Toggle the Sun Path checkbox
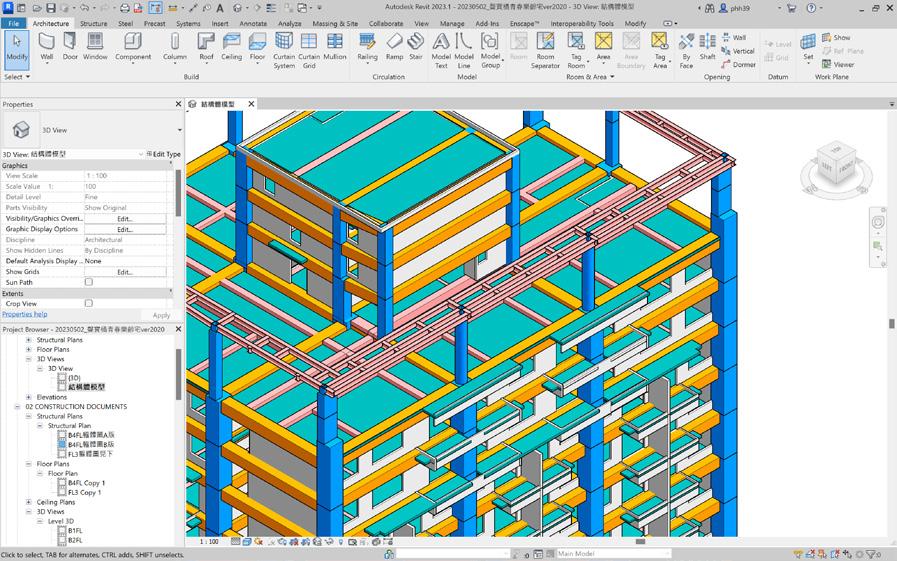Screen dimensions: 897x561 coord(89,282)
